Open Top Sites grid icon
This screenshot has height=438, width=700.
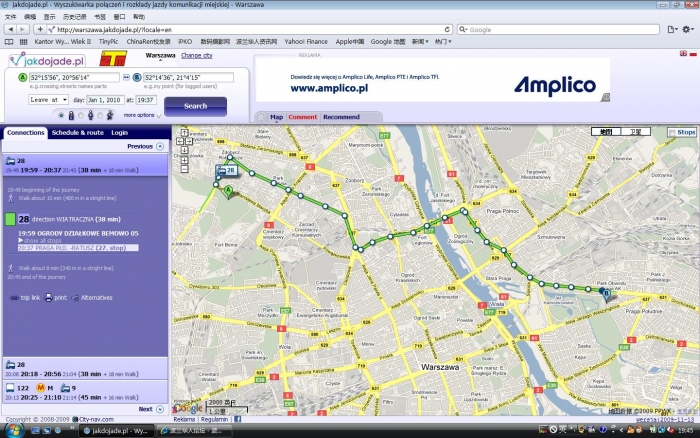tap(23, 42)
